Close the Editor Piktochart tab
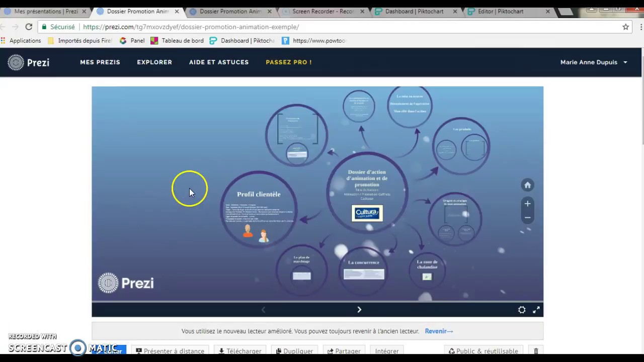 [548, 11]
